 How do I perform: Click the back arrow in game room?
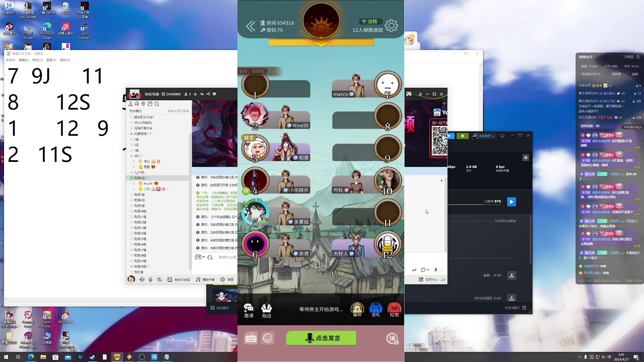point(251,26)
